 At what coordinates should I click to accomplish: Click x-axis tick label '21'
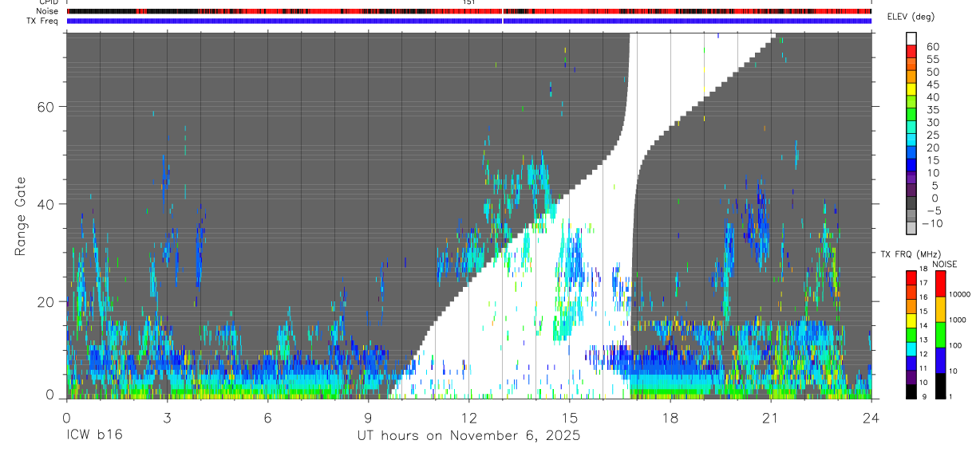(770, 418)
